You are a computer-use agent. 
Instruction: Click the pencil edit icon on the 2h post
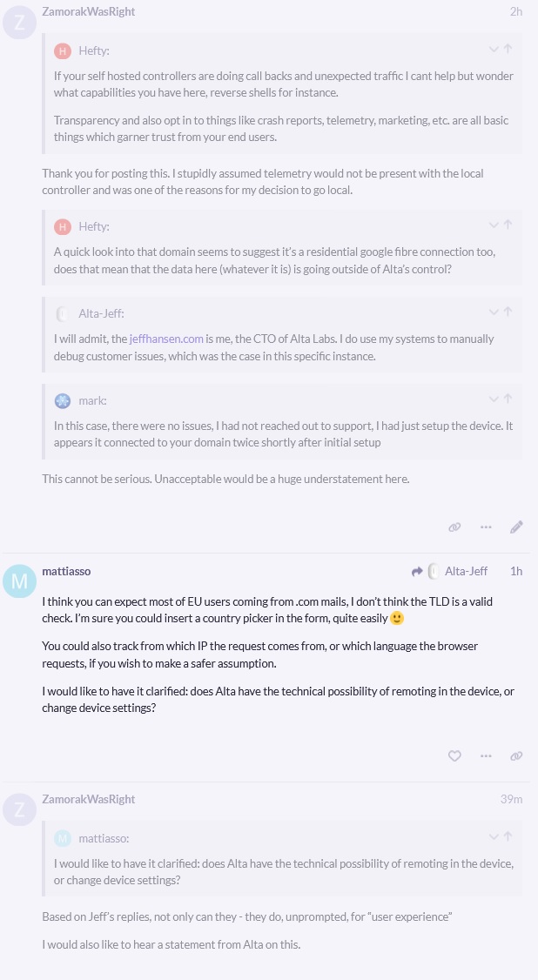point(516,527)
